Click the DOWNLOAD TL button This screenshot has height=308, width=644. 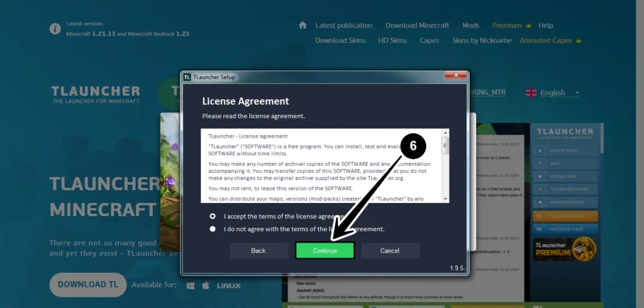coord(88,285)
